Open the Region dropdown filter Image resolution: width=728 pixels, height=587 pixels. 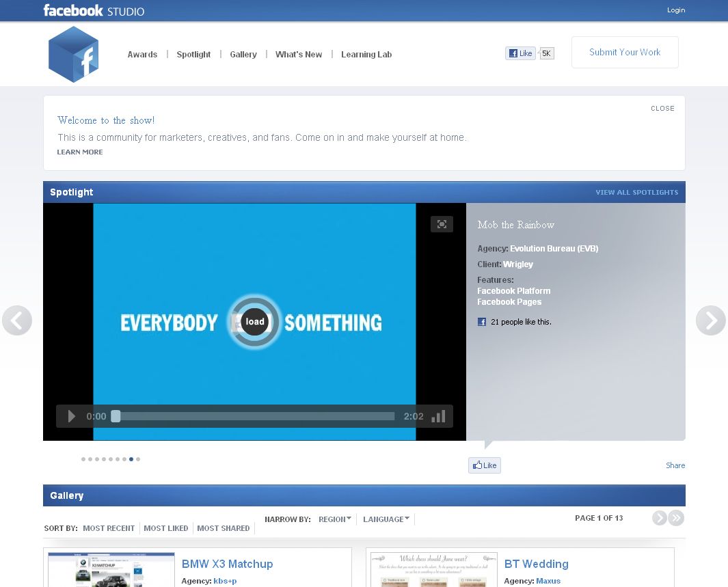click(x=335, y=519)
